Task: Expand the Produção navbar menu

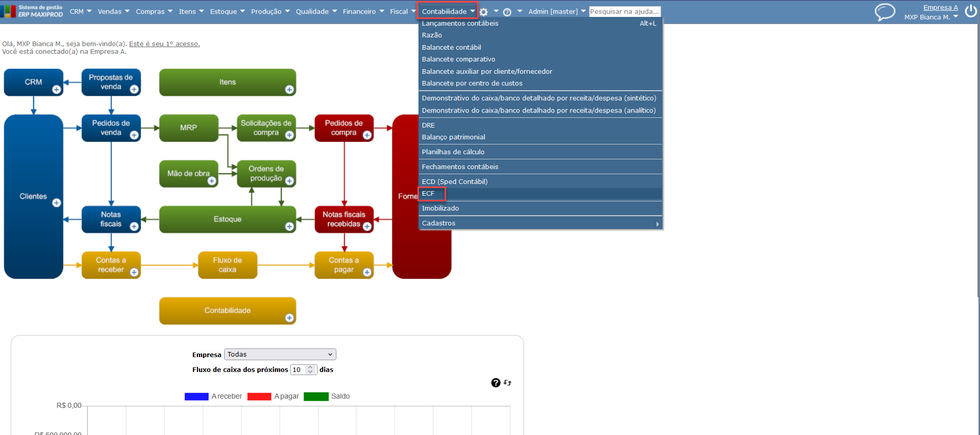Action: 270,11
